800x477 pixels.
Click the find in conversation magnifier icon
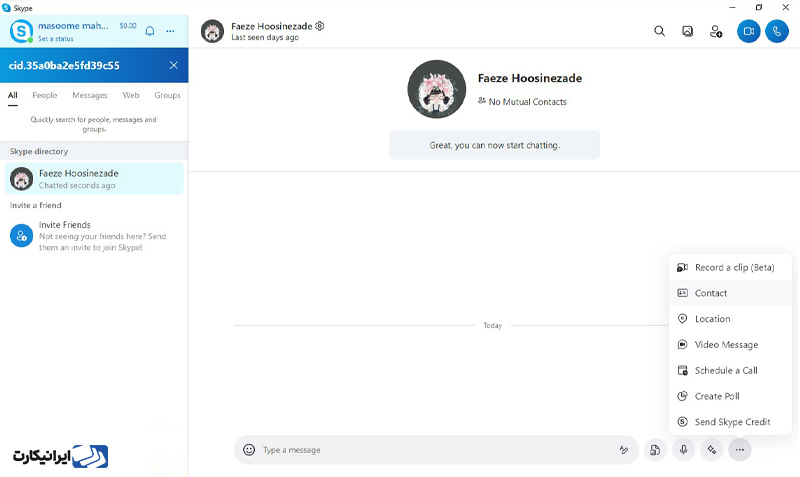click(x=659, y=31)
